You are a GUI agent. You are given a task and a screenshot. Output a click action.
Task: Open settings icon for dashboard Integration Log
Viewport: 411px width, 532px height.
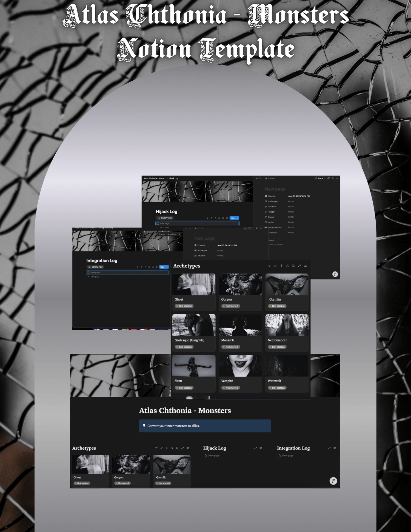point(335,448)
